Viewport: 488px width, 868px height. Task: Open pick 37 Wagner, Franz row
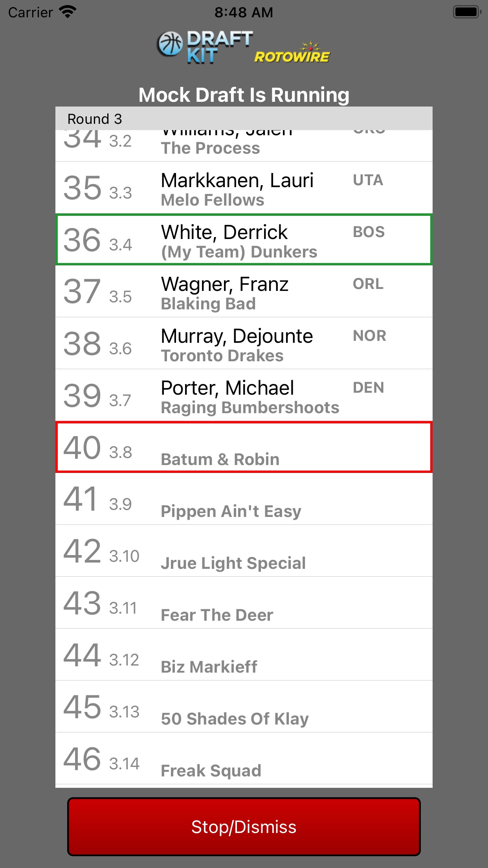244,291
